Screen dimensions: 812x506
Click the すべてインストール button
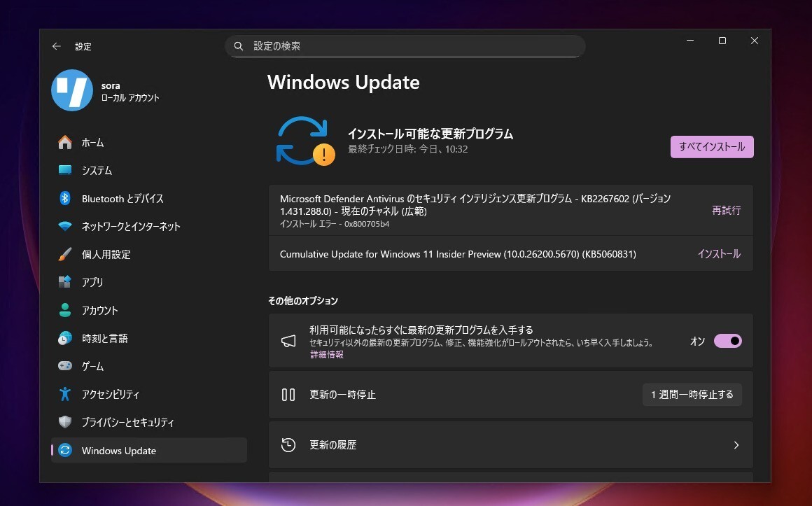(x=711, y=146)
